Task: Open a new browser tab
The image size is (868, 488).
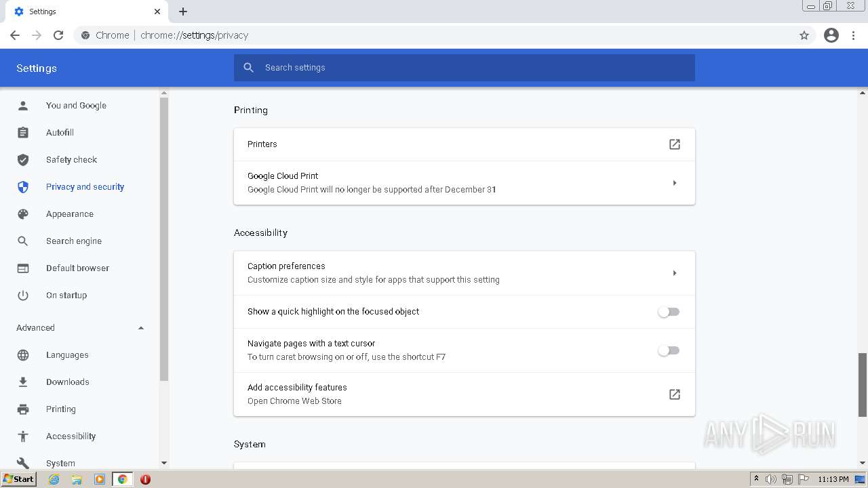Action: 183,12
